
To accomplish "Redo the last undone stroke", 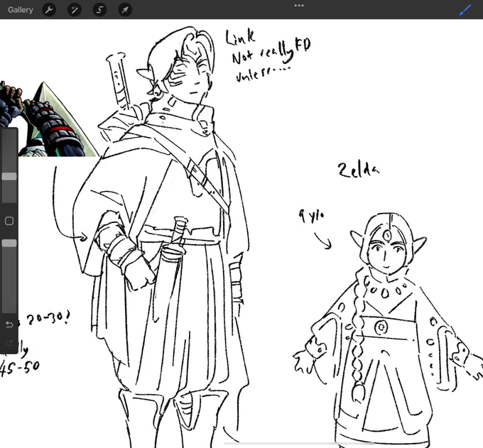I will pyautogui.click(x=9, y=343).
